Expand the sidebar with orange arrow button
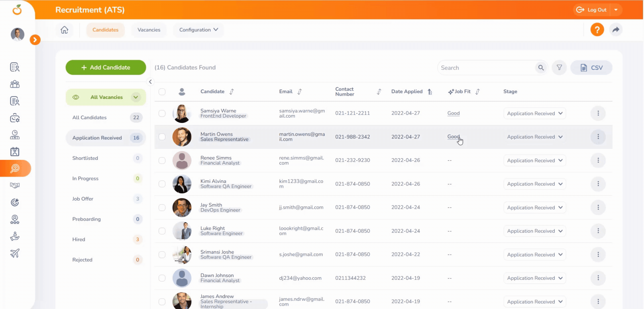This screenshot has width=644, height=309. pyautogui.click(x=35, y=40)
